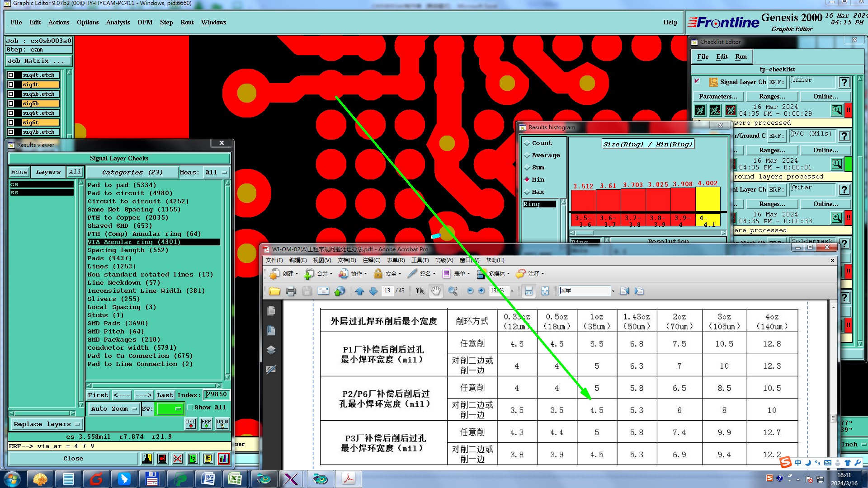Click Close in Results viewer
This screenshot has height=488, width=868.
pyautogui.click(x=73, y=459)
